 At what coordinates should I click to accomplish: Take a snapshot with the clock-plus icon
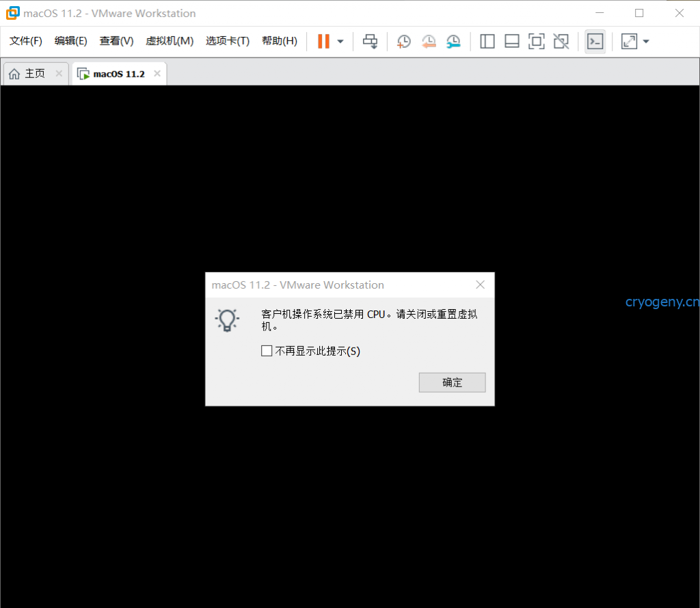[403, 42]
